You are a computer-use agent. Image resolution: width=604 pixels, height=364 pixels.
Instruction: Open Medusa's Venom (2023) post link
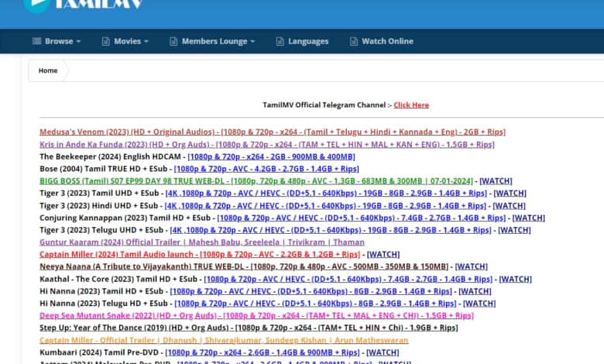click(x=273, y=132)
